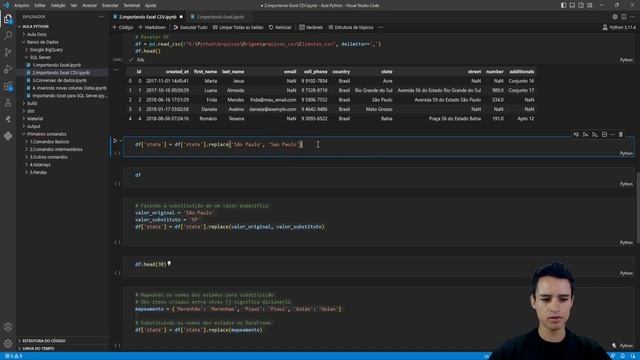This screenshot has width=640, height=360.
Task: Open 3.Conversao de dados.ipynb file
Action: coord(59,80)
